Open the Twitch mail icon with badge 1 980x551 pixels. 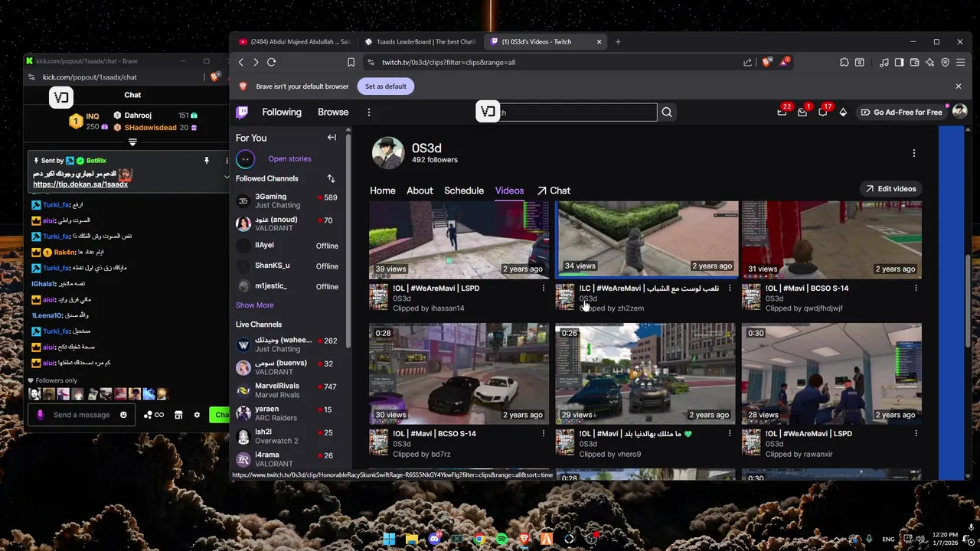pyautogui.click(x=802, y=112)
